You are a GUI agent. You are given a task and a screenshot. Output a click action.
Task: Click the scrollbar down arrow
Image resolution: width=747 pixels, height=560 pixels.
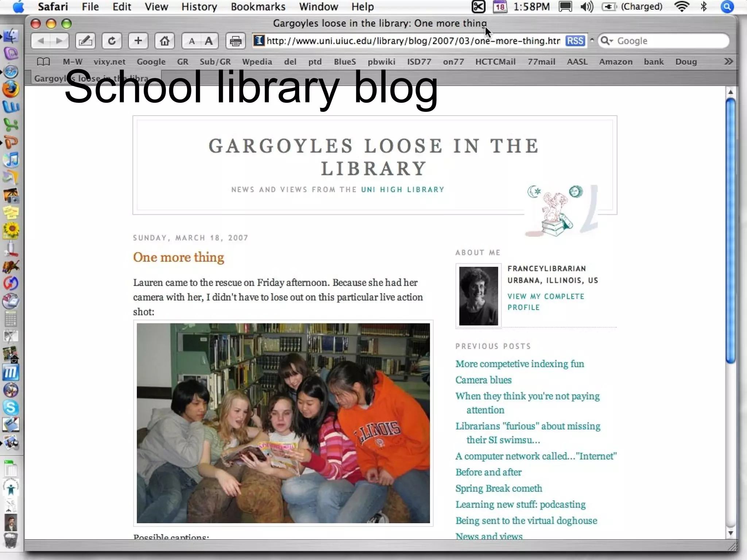coord(730,533)
